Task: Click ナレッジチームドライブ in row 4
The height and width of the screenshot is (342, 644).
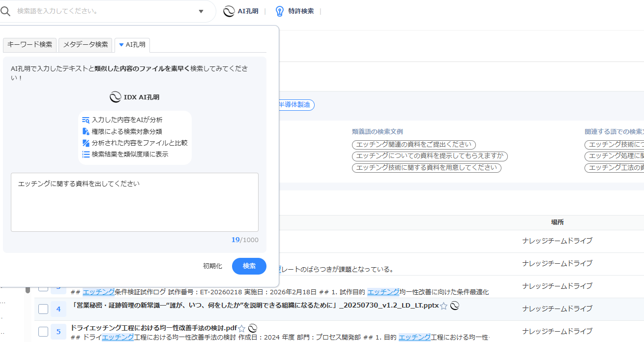Action: coord(557,309)
